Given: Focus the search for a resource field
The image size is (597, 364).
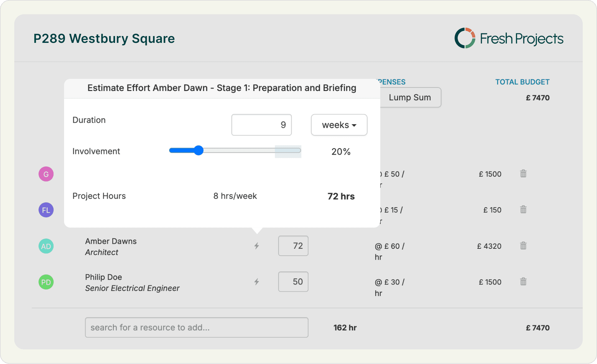Looking at the screenshot, I should click(197, 327).
